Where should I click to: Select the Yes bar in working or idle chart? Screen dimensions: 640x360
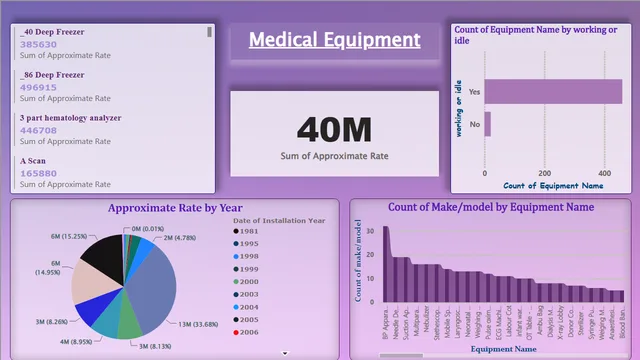[553, 91]
